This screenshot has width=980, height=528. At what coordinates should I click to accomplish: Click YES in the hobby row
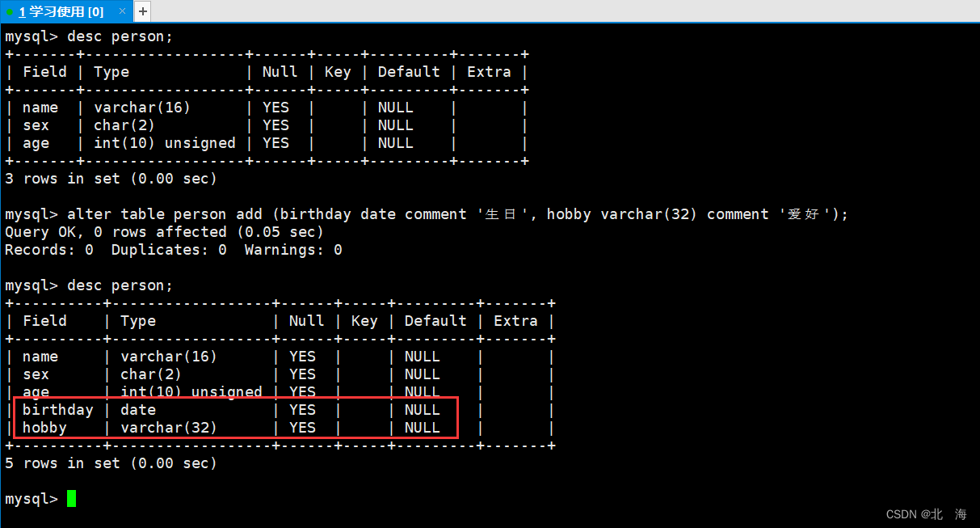tap(302, 428)
